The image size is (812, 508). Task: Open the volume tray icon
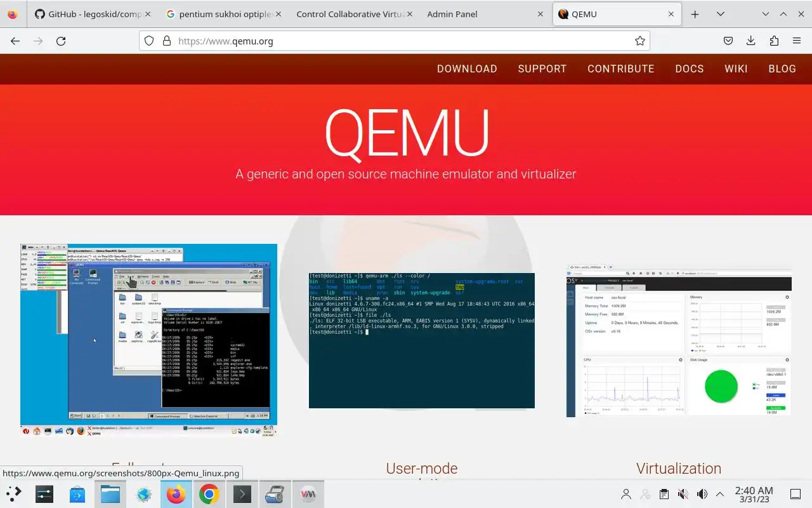(x=702, y=494)
